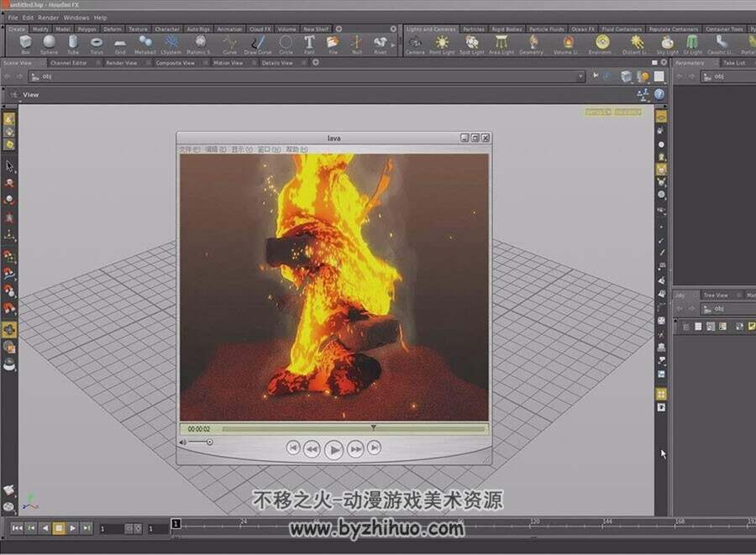Switch to the Render View pane tab
756x555 pixels.
pyautogui.click(x=122, y=63)
